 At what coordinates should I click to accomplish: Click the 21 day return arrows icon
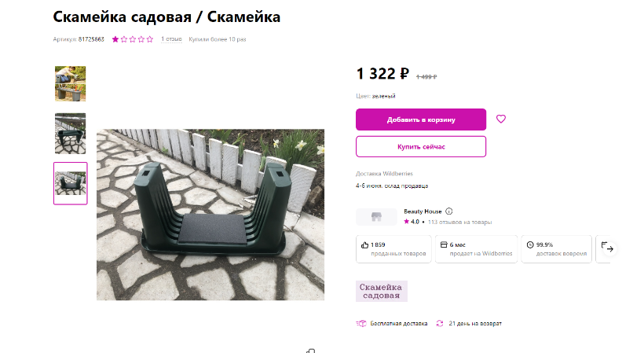pos(440,323)
